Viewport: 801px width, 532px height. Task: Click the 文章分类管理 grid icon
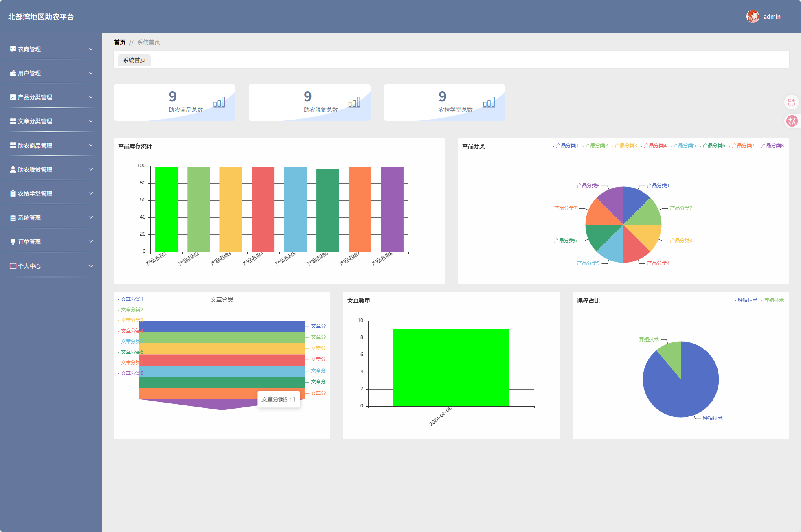[x=13, y=121]
